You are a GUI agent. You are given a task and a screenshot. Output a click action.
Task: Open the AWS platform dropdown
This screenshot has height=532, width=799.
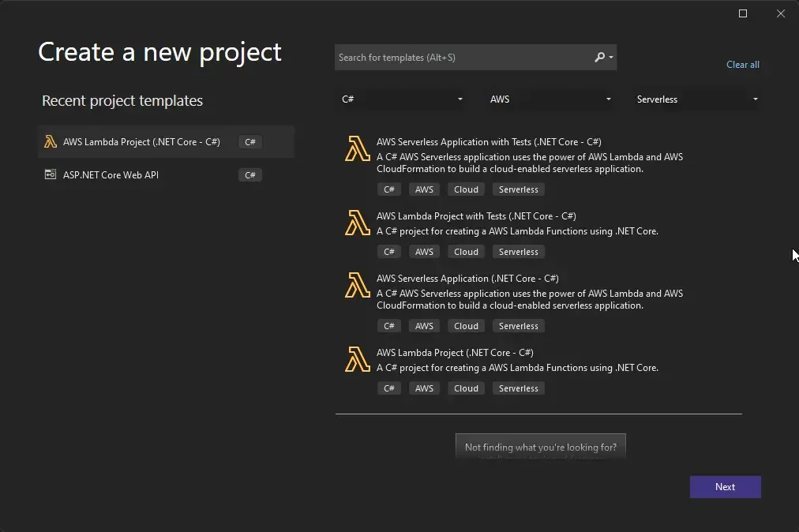point(550,99)
